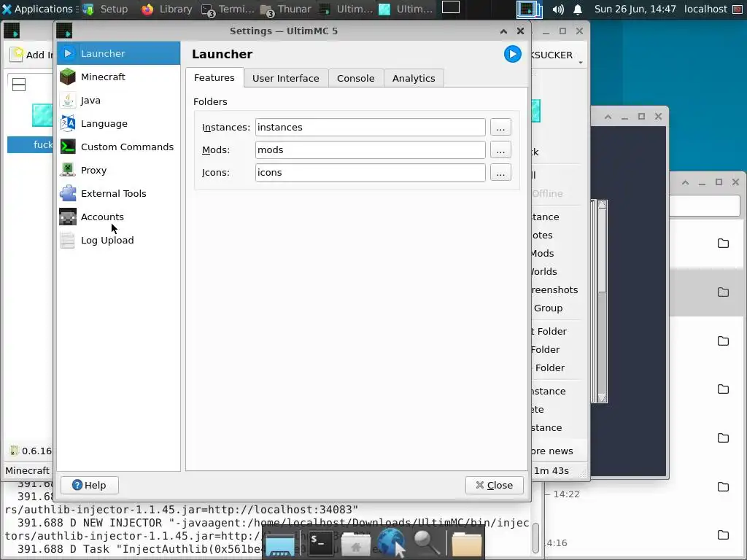Open the Log Upload page icon
The image size is (747, 560).
[x=68, y=240]
